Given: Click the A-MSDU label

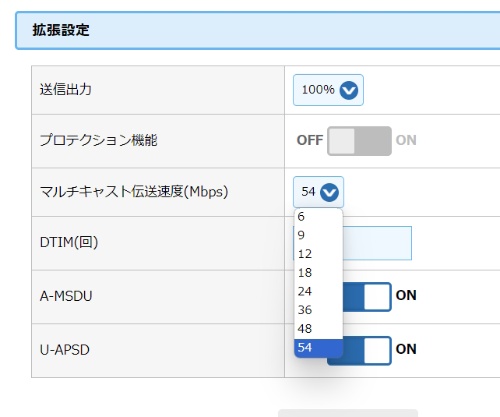Looking at the screenshot, I should (66, 296).
